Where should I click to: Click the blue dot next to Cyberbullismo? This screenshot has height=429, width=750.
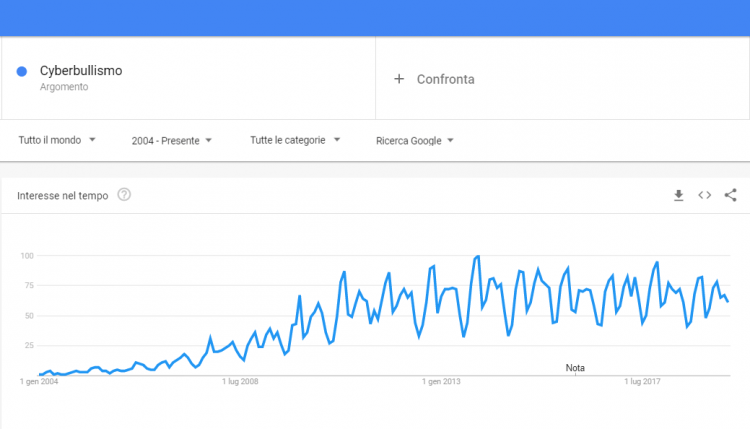tap(22, 71)
